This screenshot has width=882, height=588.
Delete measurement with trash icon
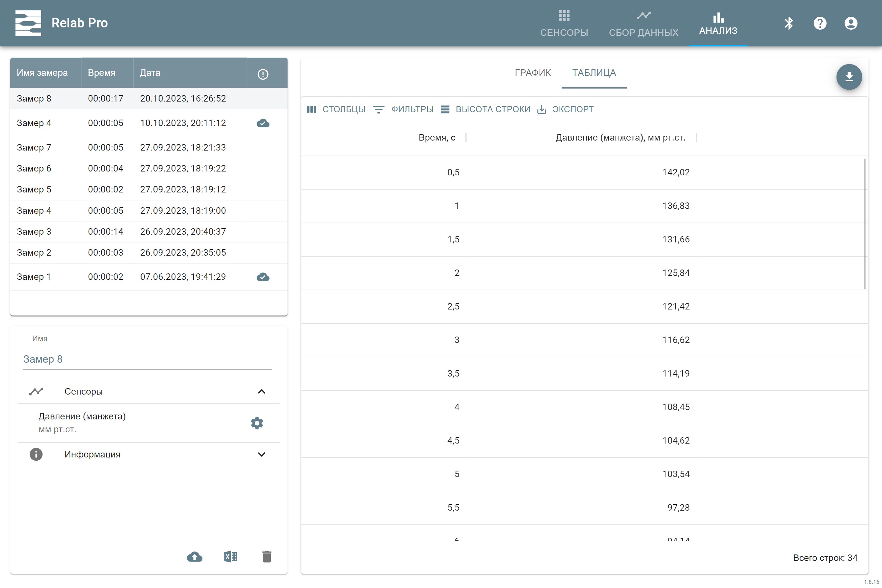[x=267, y=556]
